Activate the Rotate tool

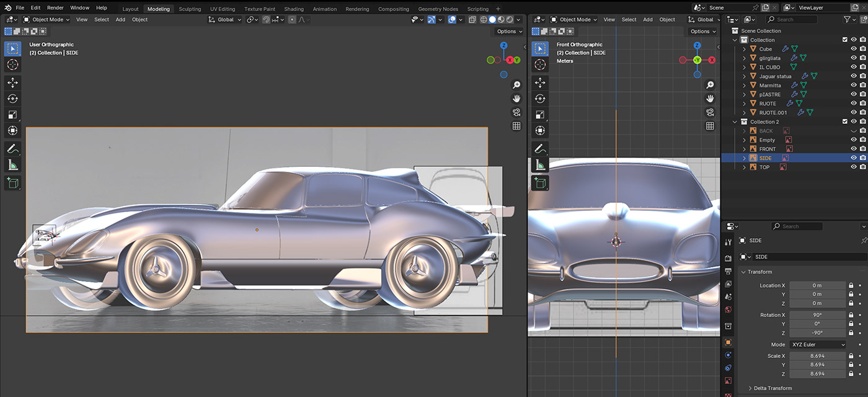click(x=12, y=98)
